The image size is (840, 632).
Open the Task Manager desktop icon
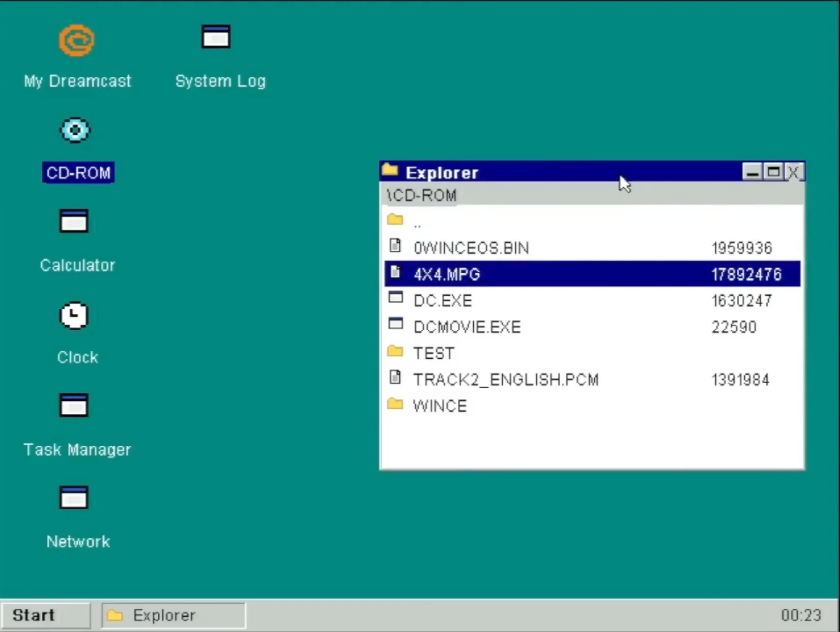tap(74, 405)
